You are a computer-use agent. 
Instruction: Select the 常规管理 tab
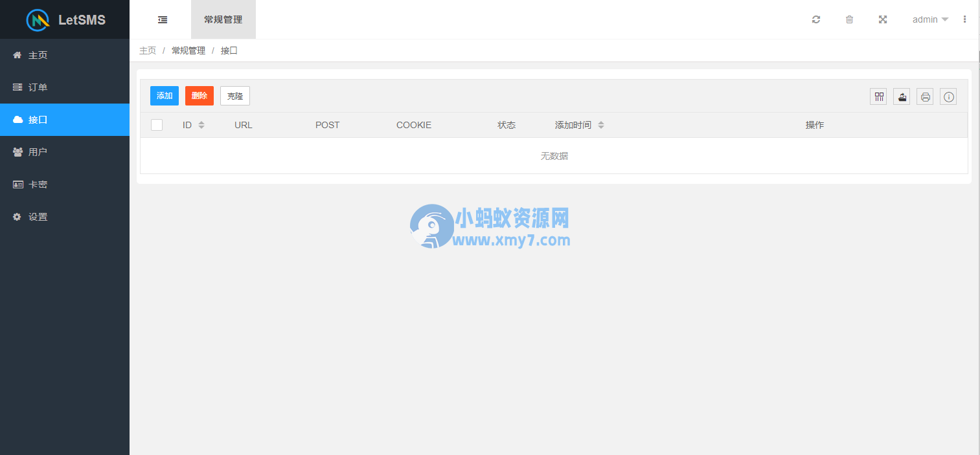tap(223, 19)
